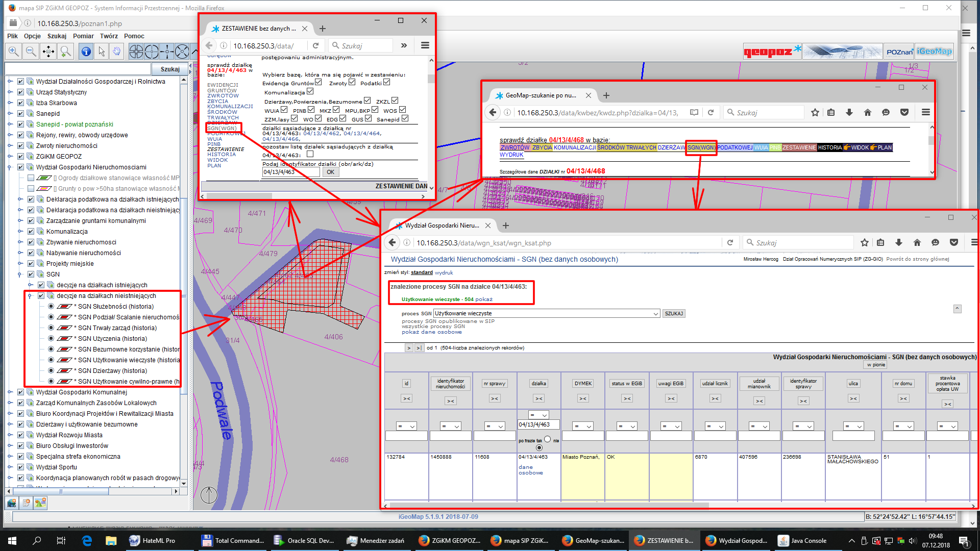Click the previous zoom view tool

click(65, 52)
